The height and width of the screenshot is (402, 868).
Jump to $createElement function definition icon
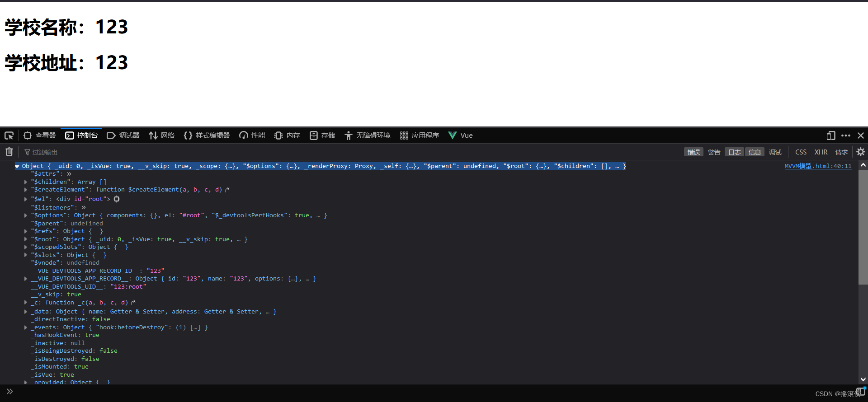(227, 190)
